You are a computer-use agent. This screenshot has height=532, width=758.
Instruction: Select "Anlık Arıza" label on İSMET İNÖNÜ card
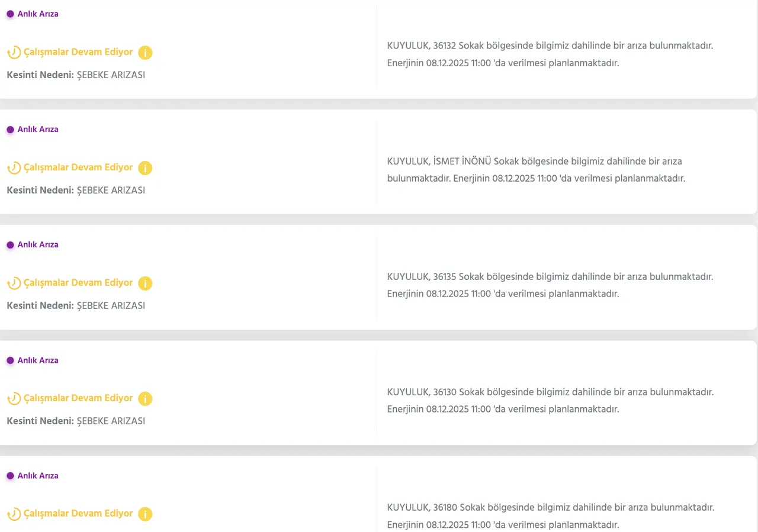(38, 130)
